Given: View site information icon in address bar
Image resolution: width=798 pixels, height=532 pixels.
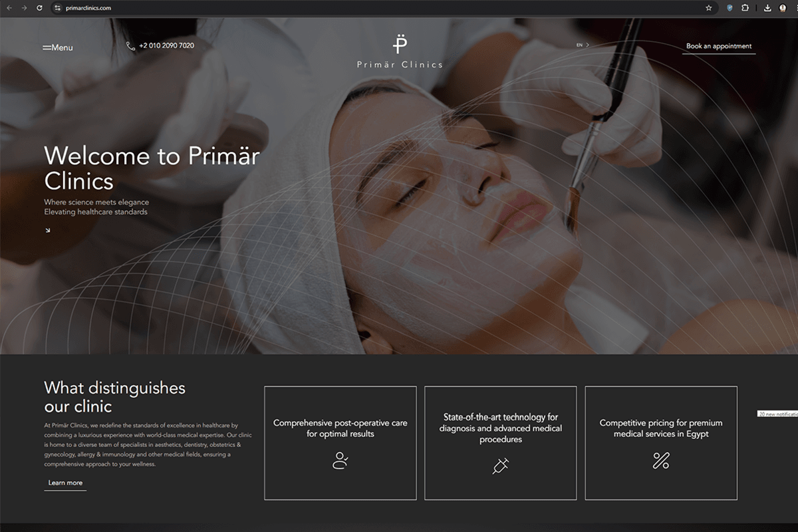Looking at the screenshot, I should pos(57,8).
